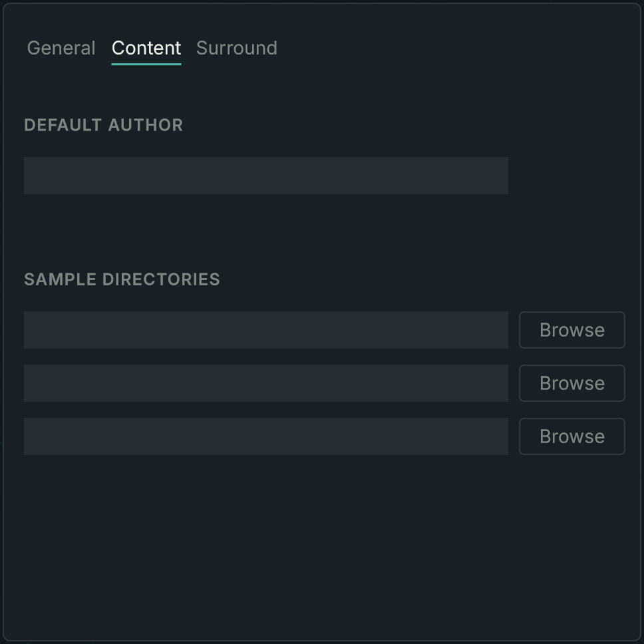Screen dimensions: 644x644
Task: Open the Surround tab
Action: pyautogui.click(x=237, y=48)
